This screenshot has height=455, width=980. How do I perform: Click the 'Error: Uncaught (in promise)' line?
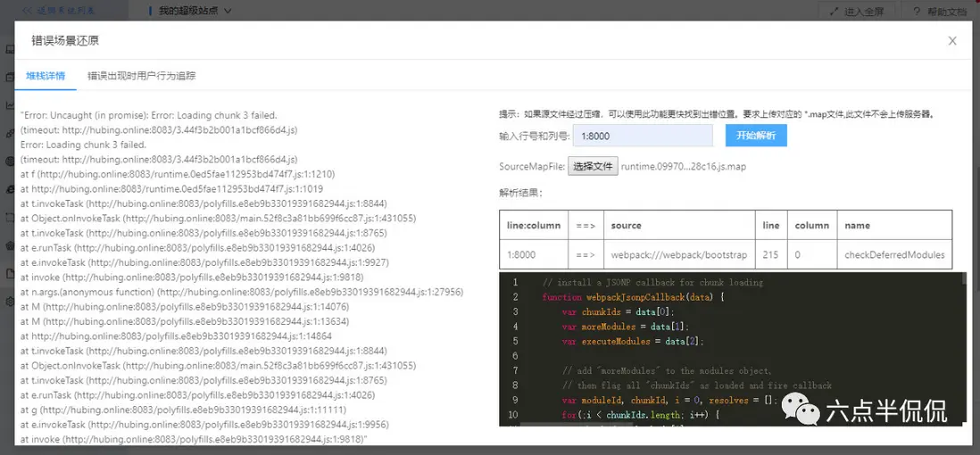(x=149, y=115)
